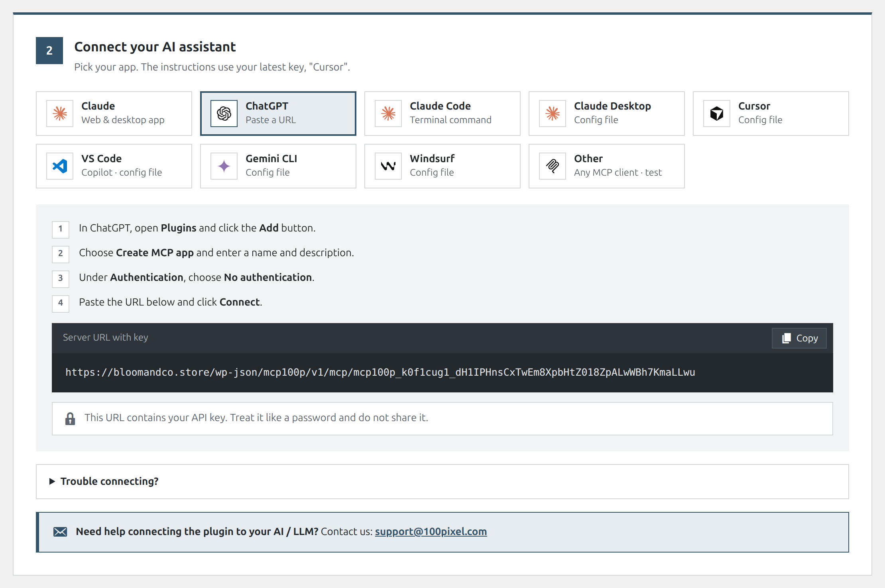This screenshot has height=588, width=885.
Task: Click the VS Code logo icon
Action: pos(60,166)
